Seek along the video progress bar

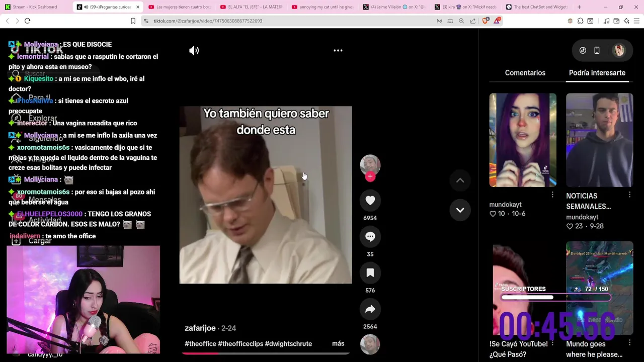pos(266,353)
